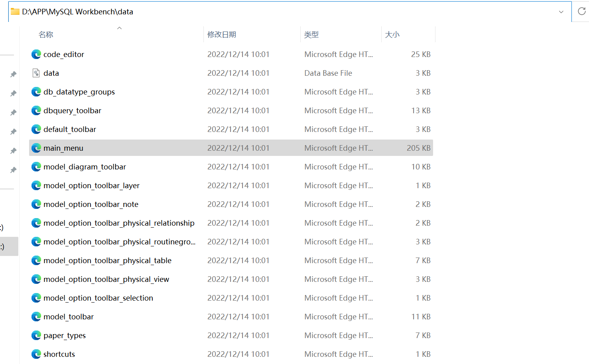Click the Edge icon beside model_option_toolbar_physical_relationship
Image resolution: width=589 pixels, height=364 pixels.
click(36, 223)
